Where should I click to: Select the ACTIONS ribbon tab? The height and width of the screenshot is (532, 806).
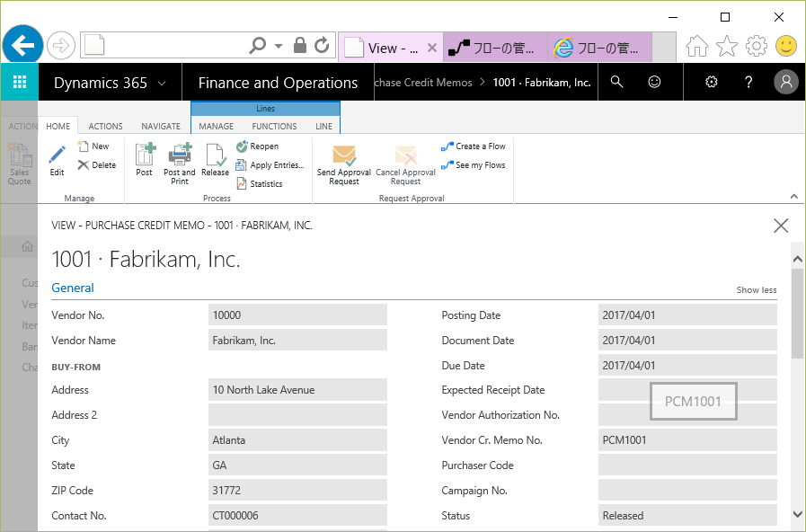click(x=105, y=126)
